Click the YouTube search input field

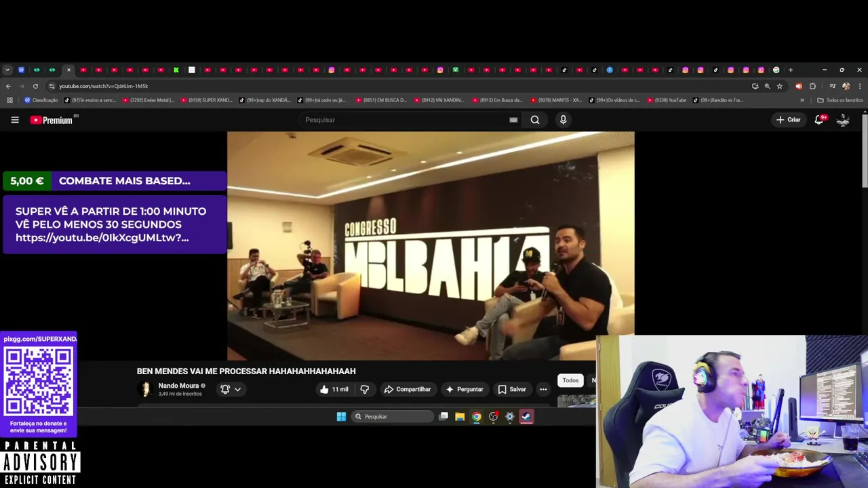pos(403,120)
